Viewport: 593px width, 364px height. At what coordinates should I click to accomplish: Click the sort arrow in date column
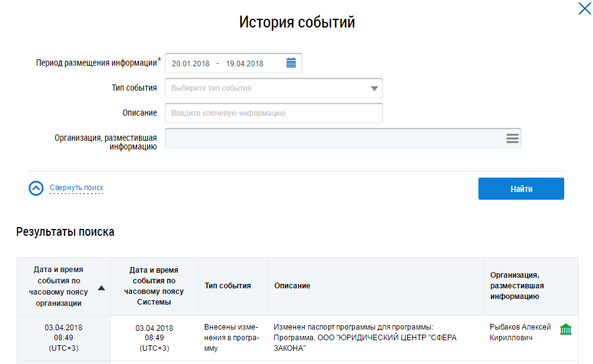click(101, 288)
